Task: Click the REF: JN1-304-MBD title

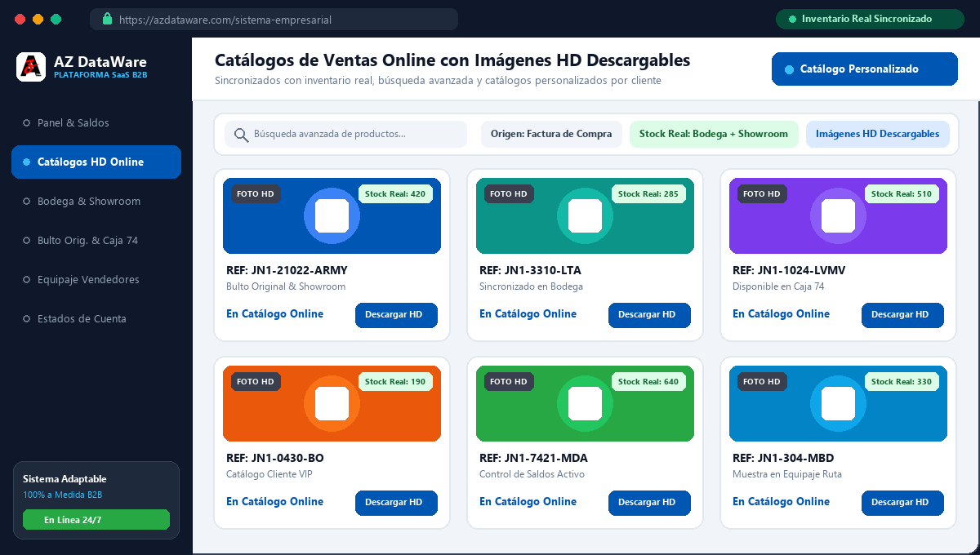Action: coord(783,458)
